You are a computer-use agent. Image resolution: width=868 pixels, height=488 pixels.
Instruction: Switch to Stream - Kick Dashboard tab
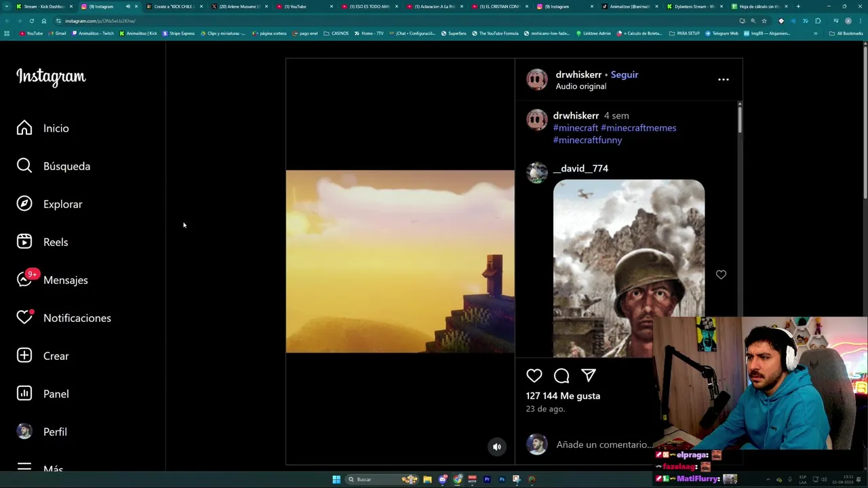[x=44, y=6]
